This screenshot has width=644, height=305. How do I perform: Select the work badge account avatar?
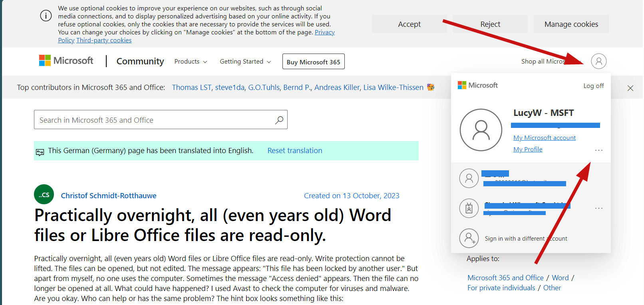coord(469,208)
